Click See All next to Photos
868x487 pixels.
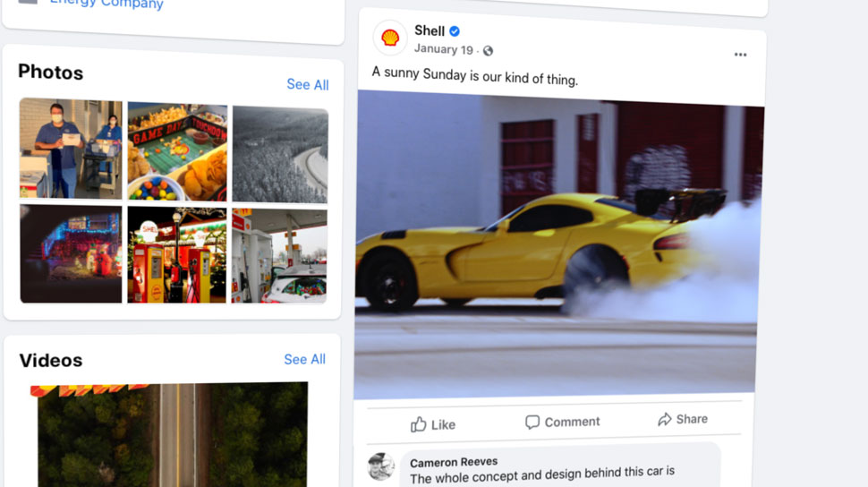[308, 84]
